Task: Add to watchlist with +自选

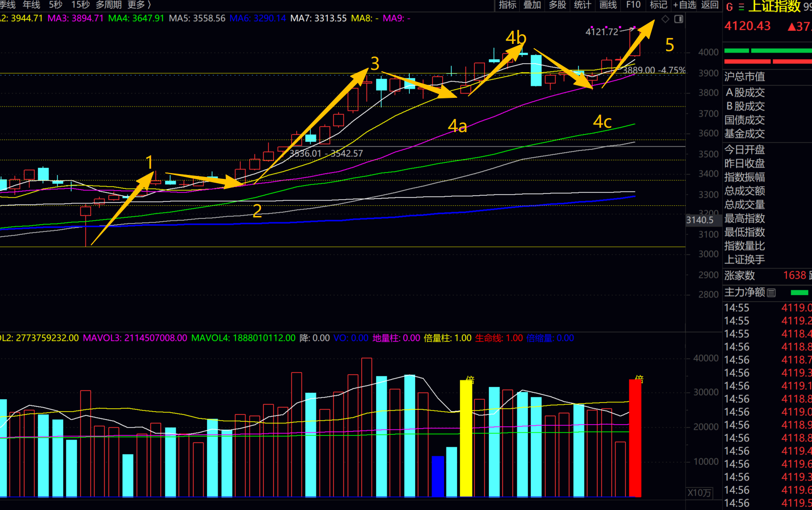Action: 684,5
